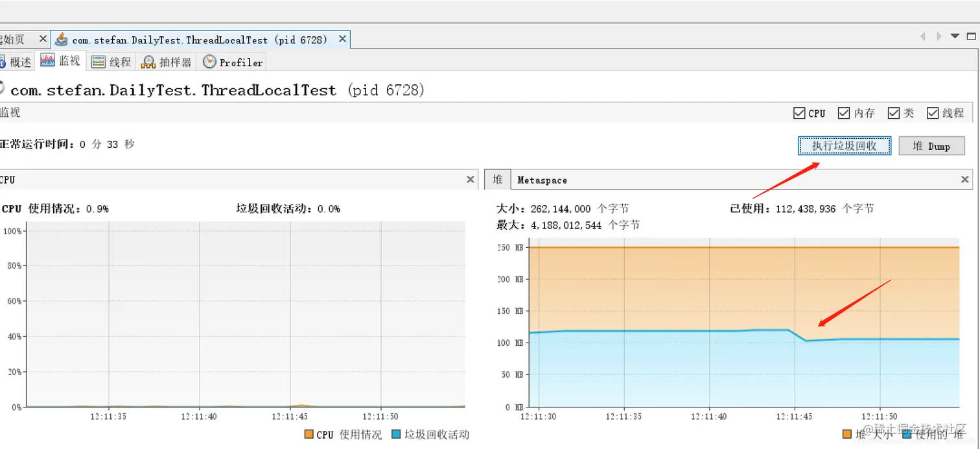Click the back navigation arrow
Viewport: 980px width, 449px height.
click(923, 36)
